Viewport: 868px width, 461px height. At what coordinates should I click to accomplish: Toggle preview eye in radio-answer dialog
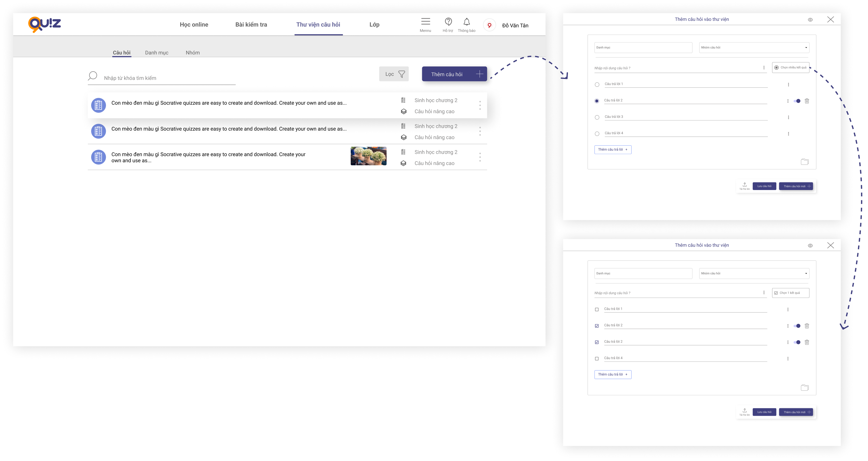point(810,20)
